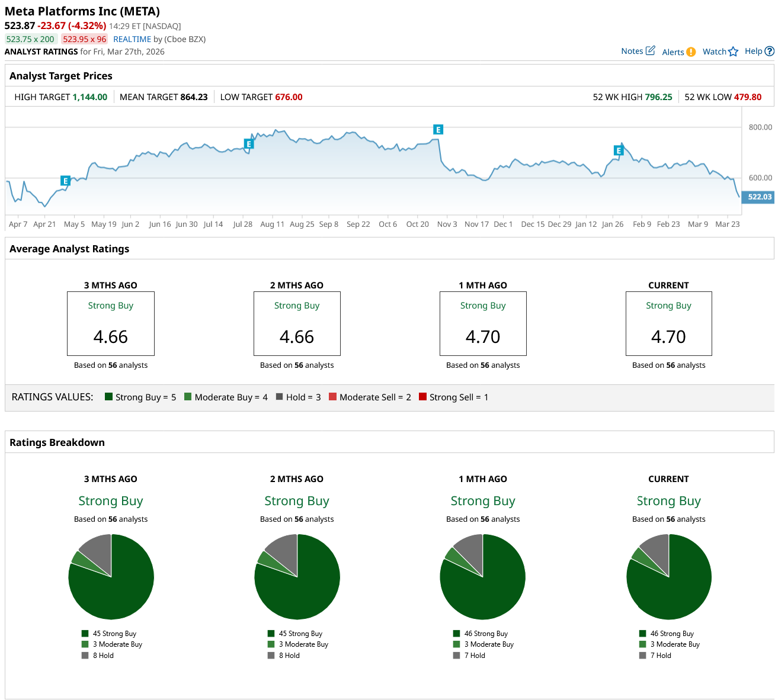Click '3 Moderate Buy' legend under CURRENT pie
This screenshot has width=775, height=700.
(x=675, y=644)
